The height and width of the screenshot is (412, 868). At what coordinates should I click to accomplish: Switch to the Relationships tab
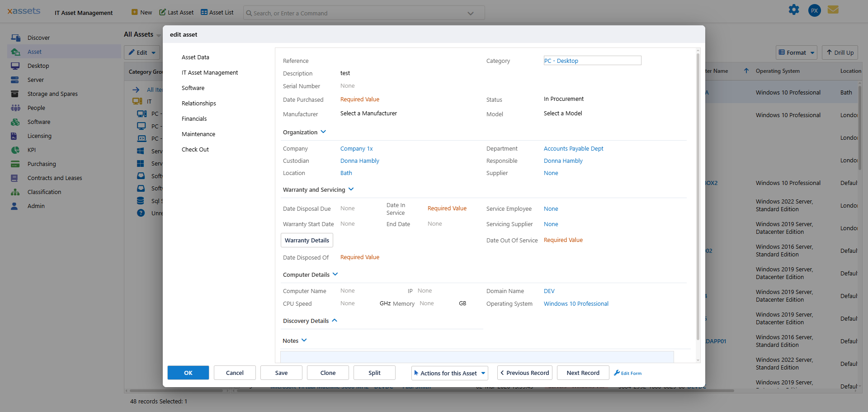[198, 103]
